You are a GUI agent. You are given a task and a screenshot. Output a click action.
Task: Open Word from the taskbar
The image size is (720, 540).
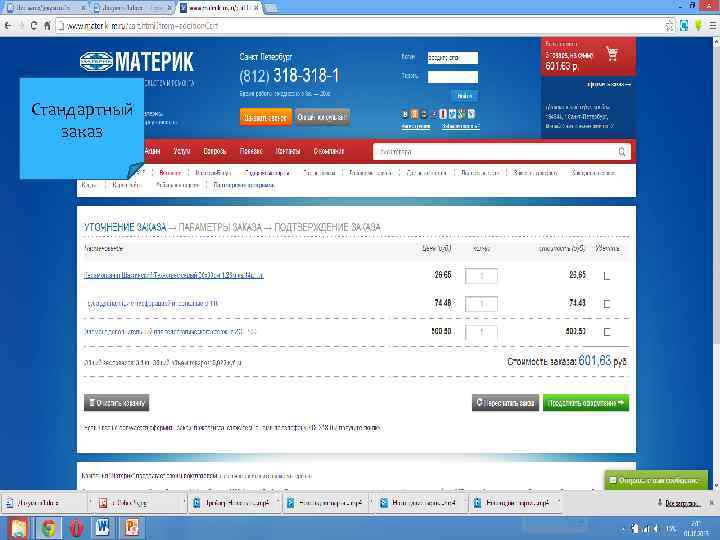(x=103, y=528)
